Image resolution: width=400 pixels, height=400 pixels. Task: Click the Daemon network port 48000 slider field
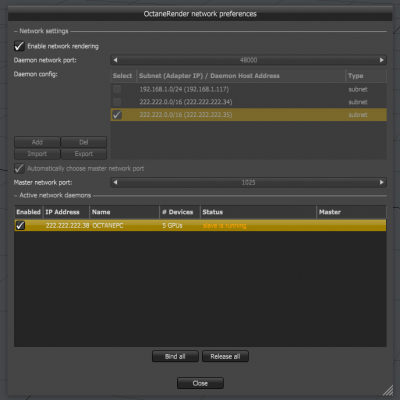(x=248, y=60)
